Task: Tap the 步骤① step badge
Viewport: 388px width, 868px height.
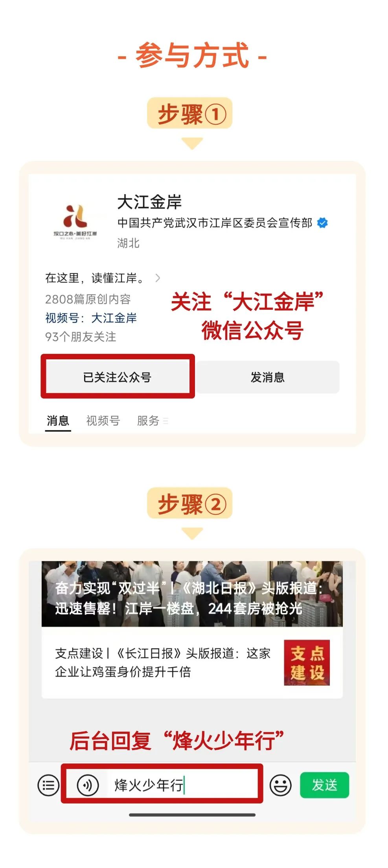Action: click(189, 114)
